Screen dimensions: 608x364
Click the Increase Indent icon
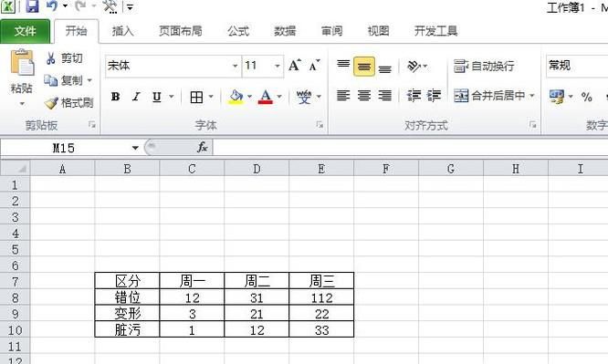coord(434,96)
